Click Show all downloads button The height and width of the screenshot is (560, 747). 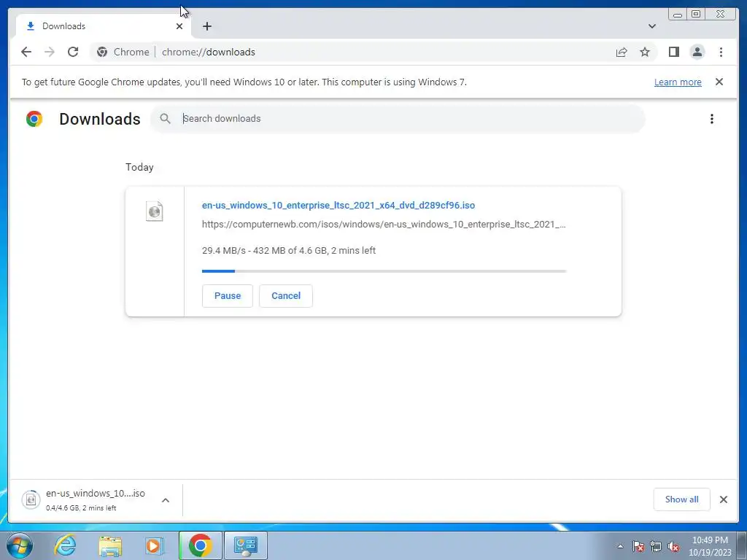tap(682, 499)
